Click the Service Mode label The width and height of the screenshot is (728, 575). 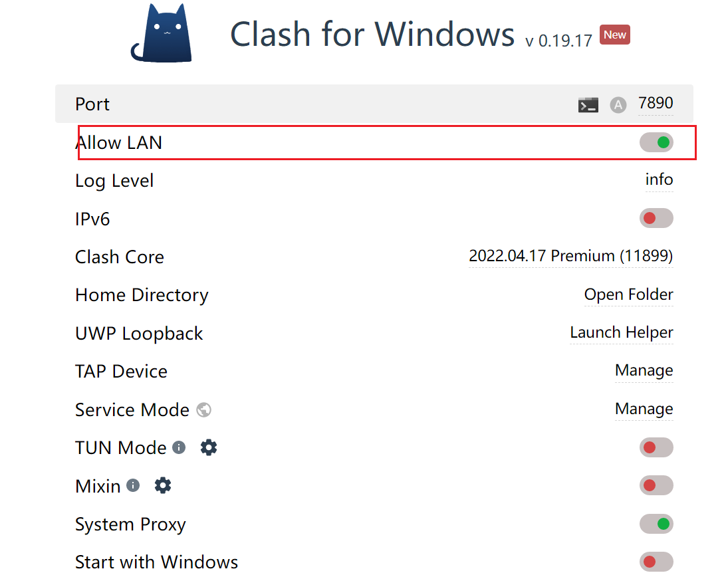(x=132, y=410)
